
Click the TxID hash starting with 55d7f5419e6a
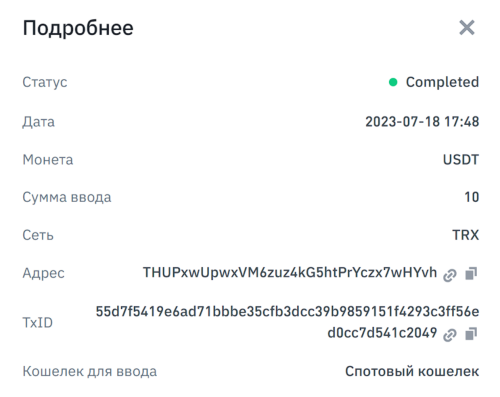287,311
